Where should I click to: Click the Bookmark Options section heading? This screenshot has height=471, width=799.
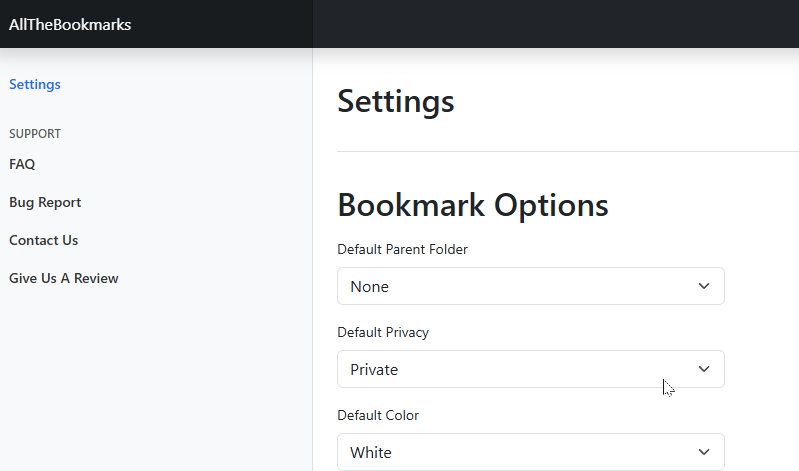tap(472, 205)
